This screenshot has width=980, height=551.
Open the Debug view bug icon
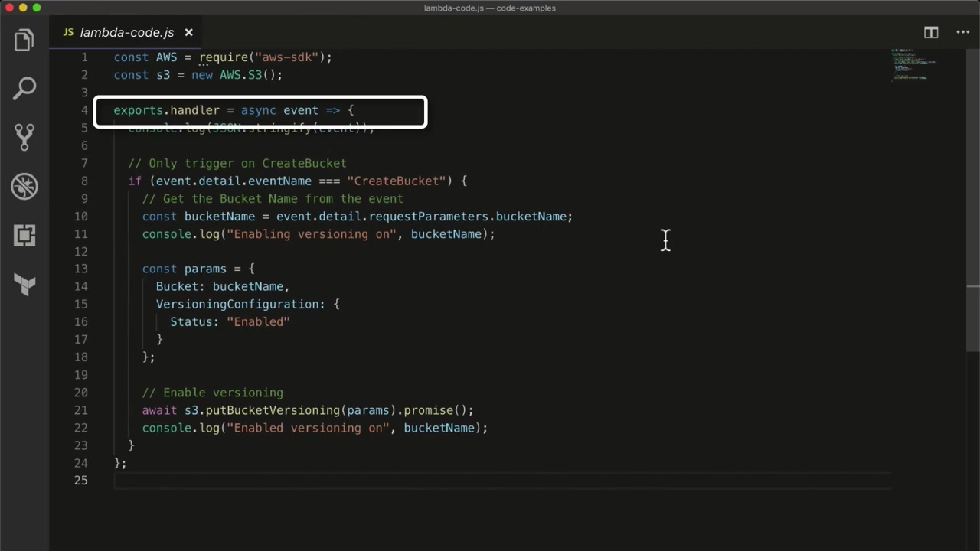24,186
